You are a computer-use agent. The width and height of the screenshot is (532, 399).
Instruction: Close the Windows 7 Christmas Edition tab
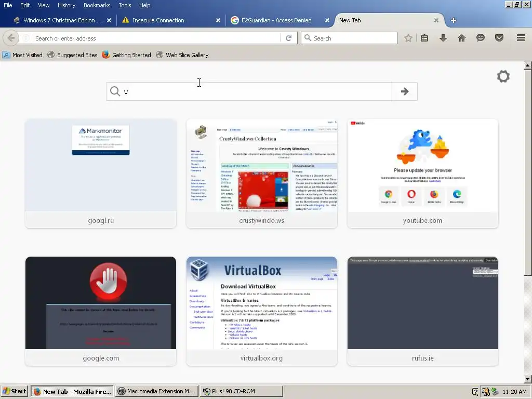tap(109, 20)
